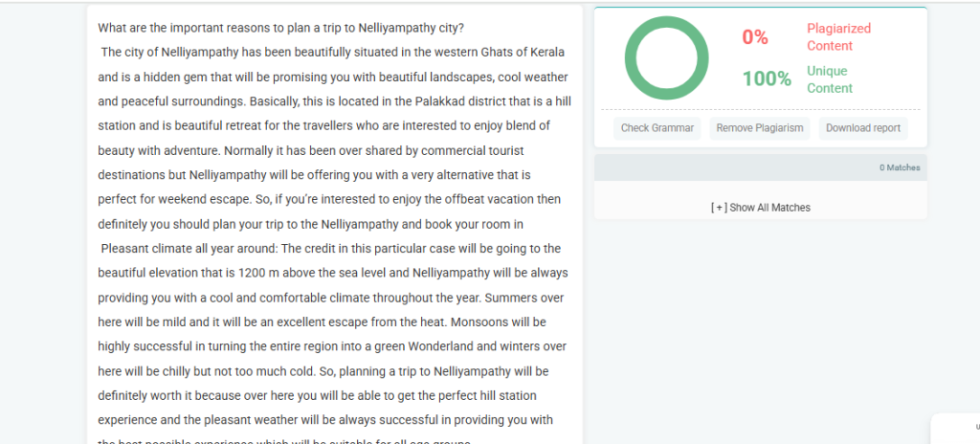
Task: Click the Plagiarized Content label
Action: tap(838, 37)
